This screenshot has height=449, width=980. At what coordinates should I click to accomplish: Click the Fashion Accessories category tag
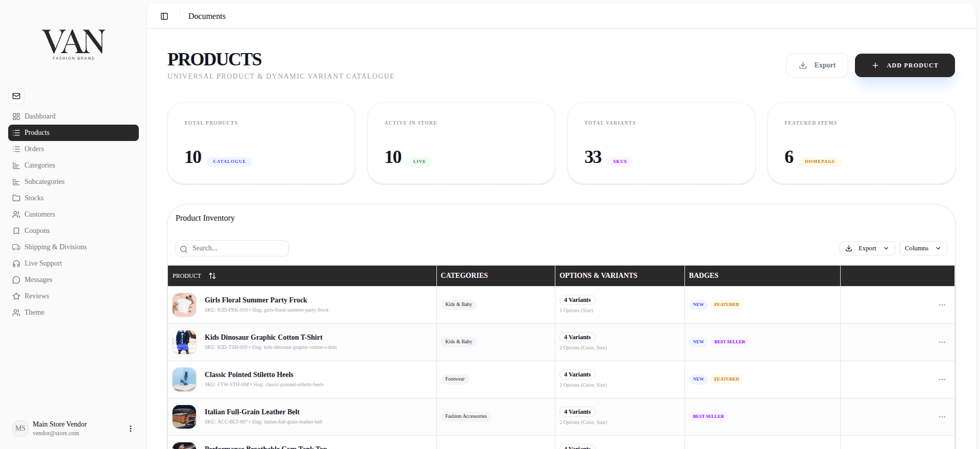tap(466, 416)
